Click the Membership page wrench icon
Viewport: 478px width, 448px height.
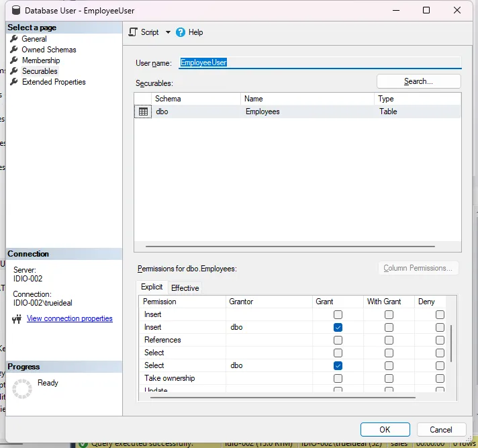tap(14, 60)
